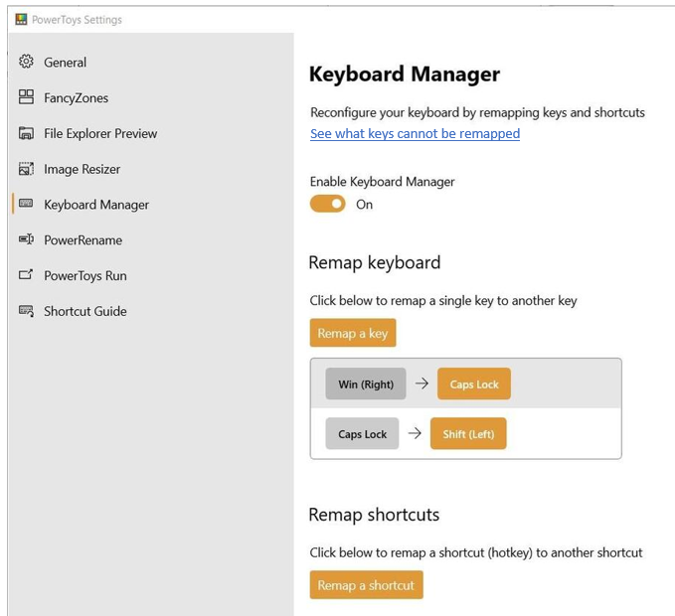Click 'Click below to remap a single key' text
The width and height of the screenshot is (675, 616).
click(x=443, y=301)
